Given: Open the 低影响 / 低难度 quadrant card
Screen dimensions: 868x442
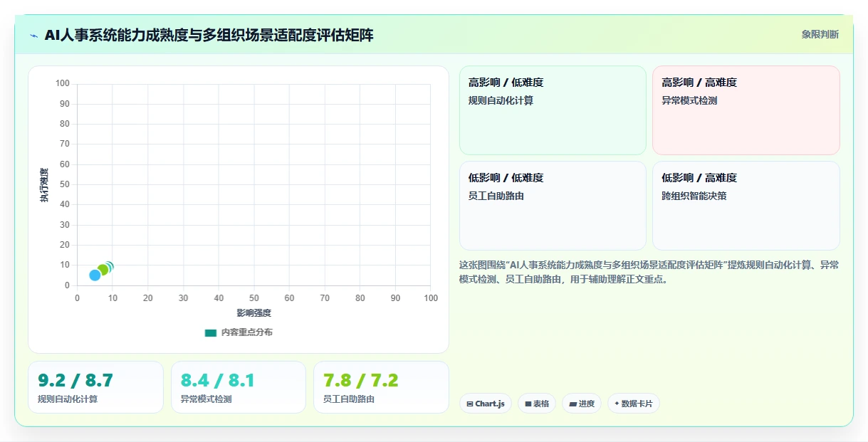Looking at the screenshot, I should point(553,206).
